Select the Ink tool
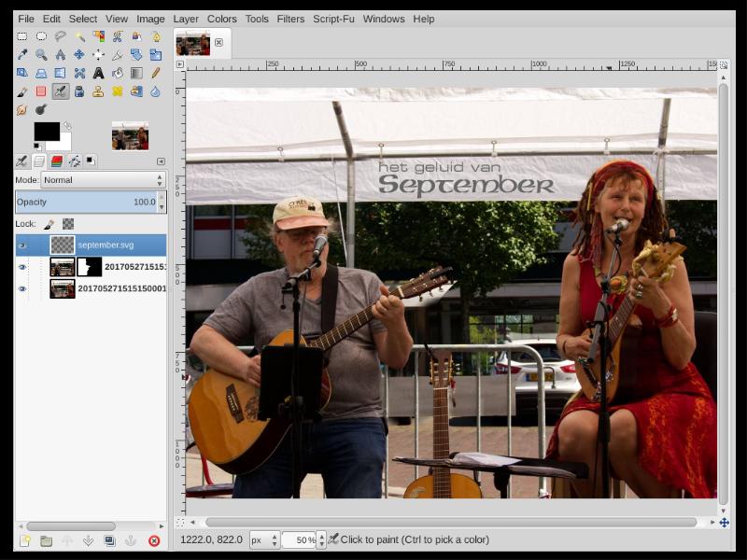 click(x=79, y=91)
